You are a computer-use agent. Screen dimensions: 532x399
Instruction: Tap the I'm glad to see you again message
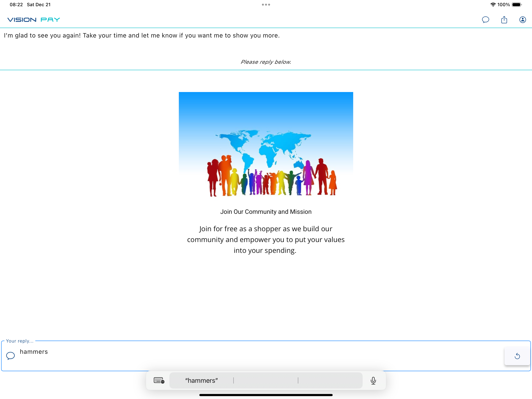[x=142, y=35]
